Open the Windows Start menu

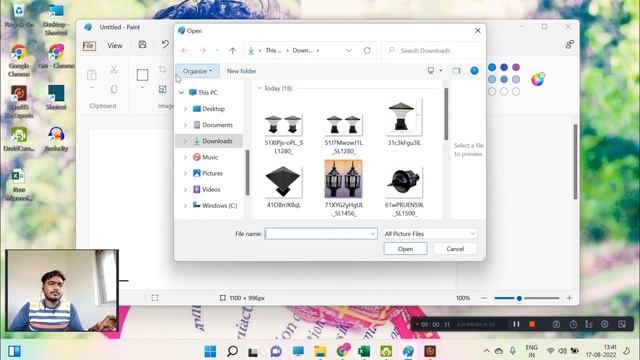[x=210, y=351]
